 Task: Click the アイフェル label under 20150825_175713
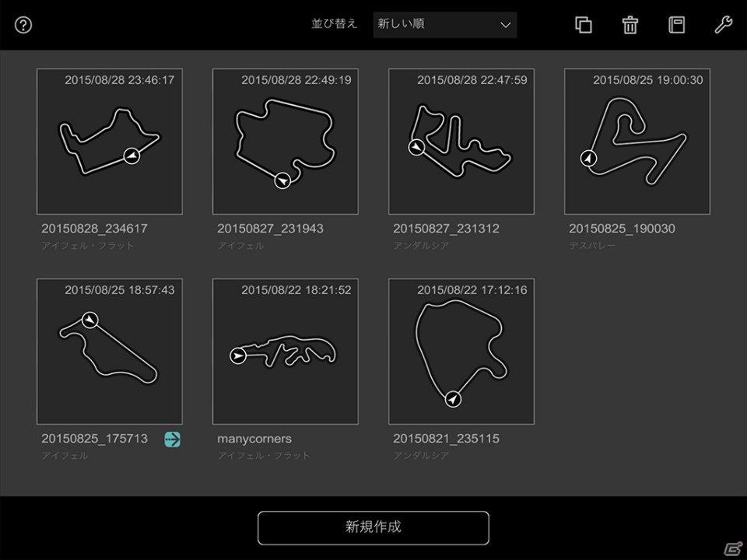click(65, 456)
